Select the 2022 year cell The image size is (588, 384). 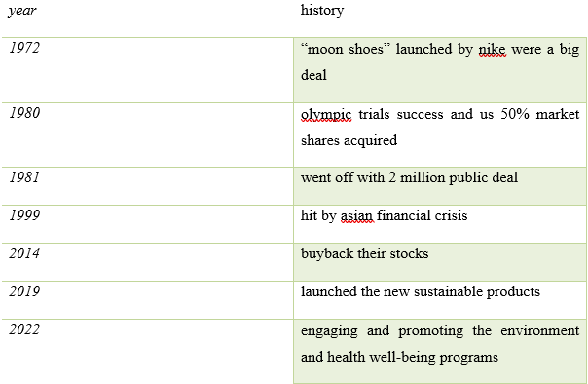tap(147, 351)
